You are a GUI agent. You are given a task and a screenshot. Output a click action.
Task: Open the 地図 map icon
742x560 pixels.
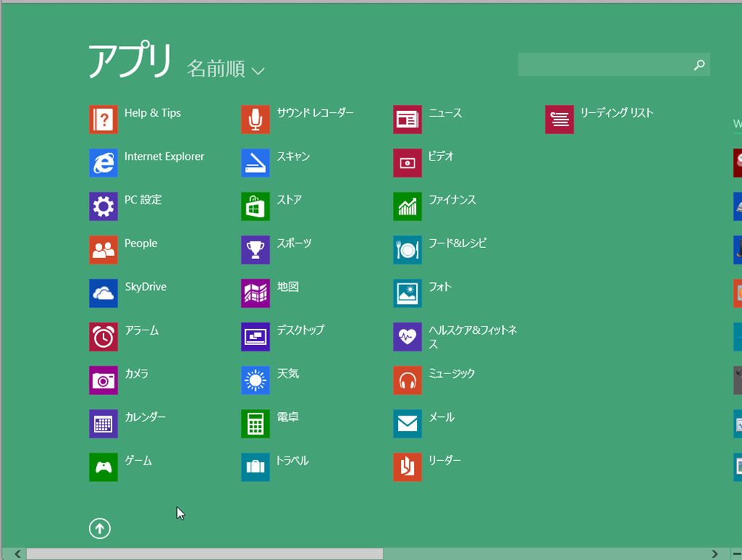pos(256,294)
